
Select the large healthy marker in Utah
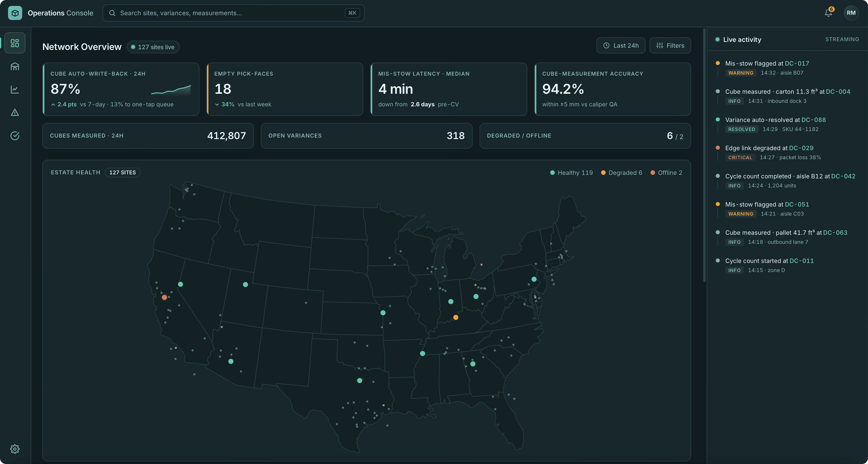(245, 285)
